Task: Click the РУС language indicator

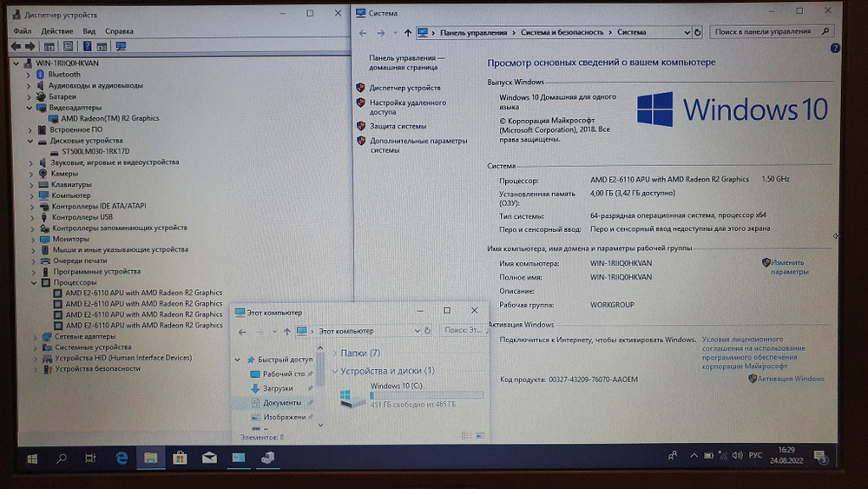Action: [755, 455]
